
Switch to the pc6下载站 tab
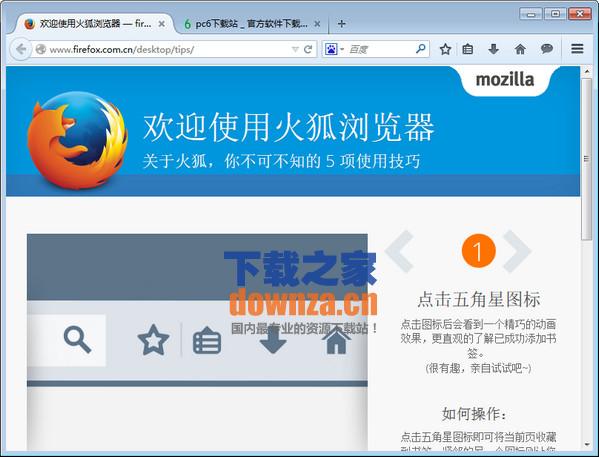[x=250, y=24]
